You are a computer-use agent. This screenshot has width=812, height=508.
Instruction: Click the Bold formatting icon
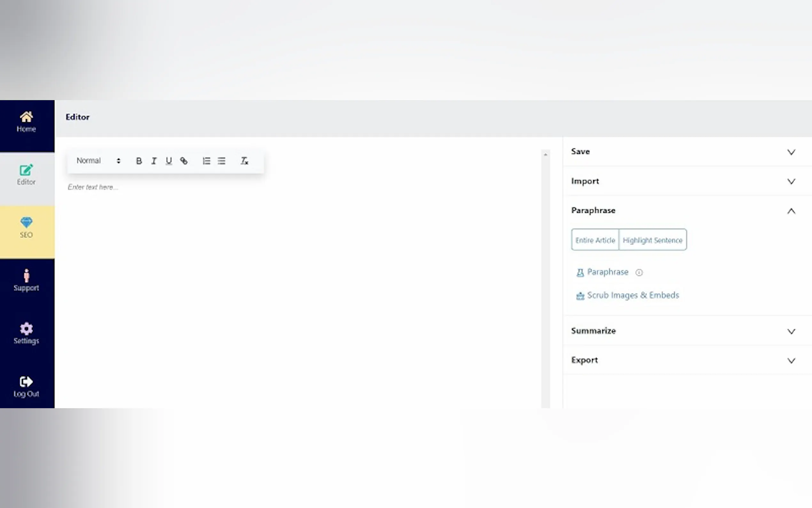pyautogui.click(x=139, y=161)
